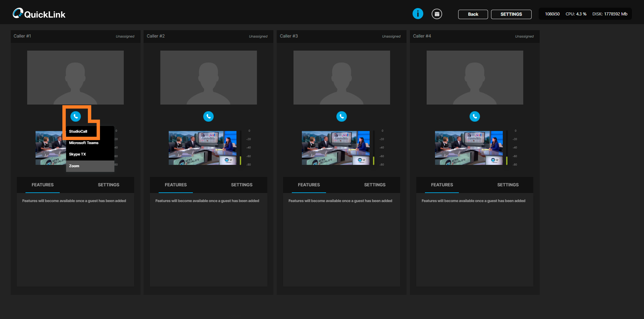The image size is (644, 319).
Task: Pick Skype TX in the call menu
Action: point(77,154)
